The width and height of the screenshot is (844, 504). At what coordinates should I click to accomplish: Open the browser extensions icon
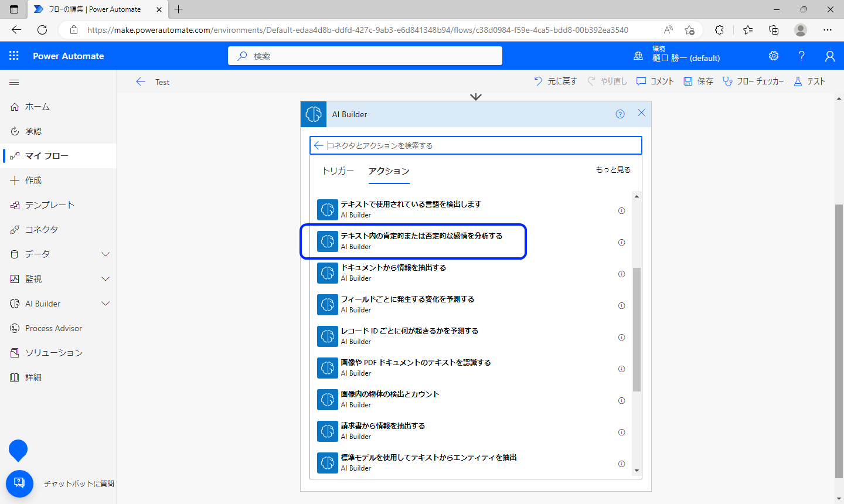coord(719,30)
